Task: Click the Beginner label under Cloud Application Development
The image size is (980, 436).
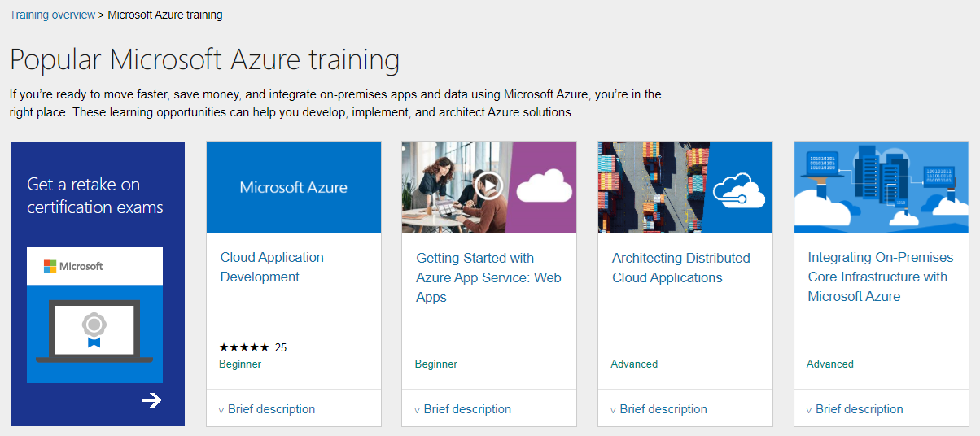Action: click(x=240, y=364)
